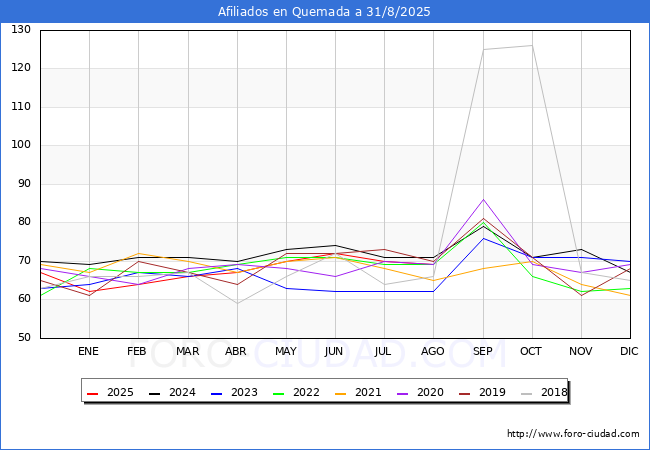Click the NOV month axis label
The width and height of the screenshot is (650, 450).
click(x=581, y=351)
